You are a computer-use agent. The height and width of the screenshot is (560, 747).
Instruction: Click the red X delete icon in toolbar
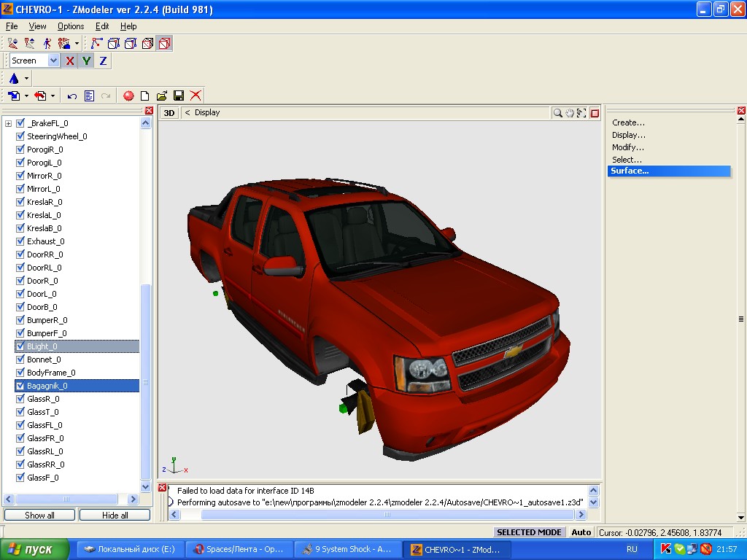[196, 96]
